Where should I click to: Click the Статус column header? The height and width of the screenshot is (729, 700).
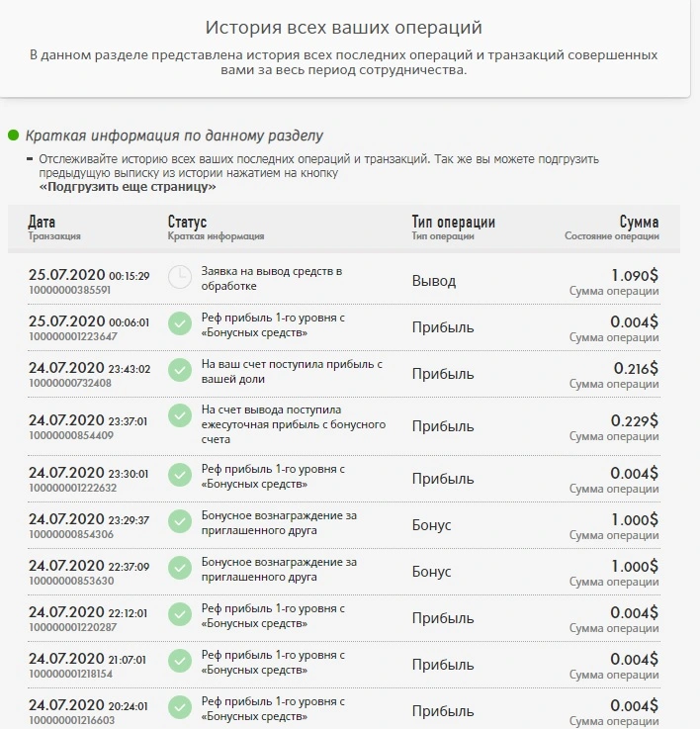click(187, 222)
